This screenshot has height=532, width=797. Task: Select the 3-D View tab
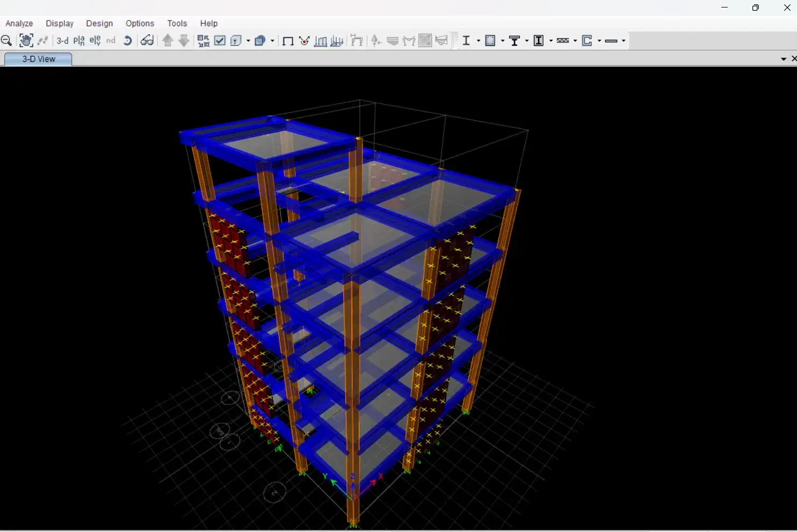click(x=39, y=59)
